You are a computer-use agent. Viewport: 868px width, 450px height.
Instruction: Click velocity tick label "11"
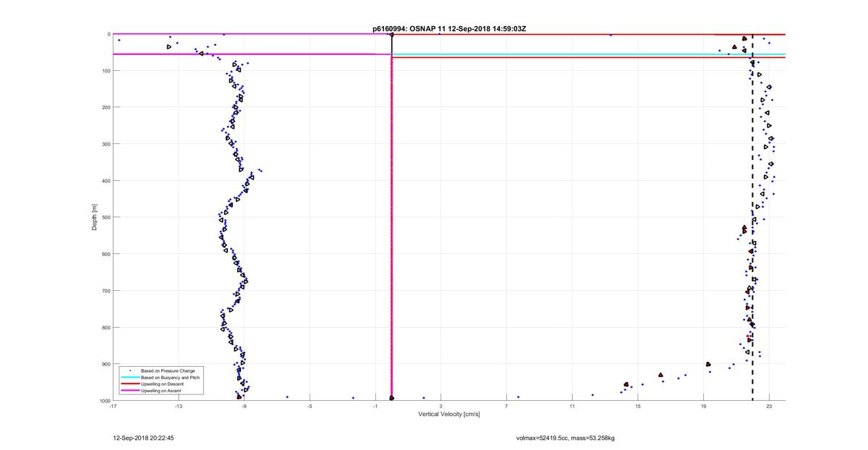[572, 407]
